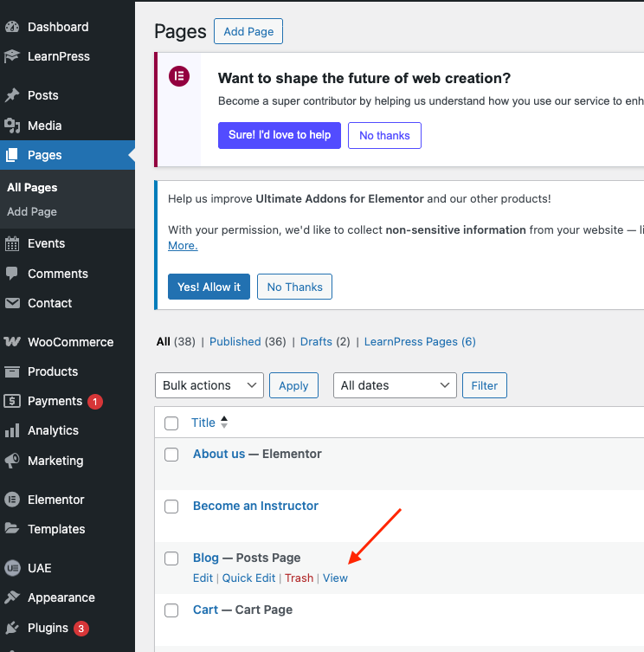
Task: Click the No thanks button in Elementor notice
Action: pyautogui.click(x=384, y=135)
